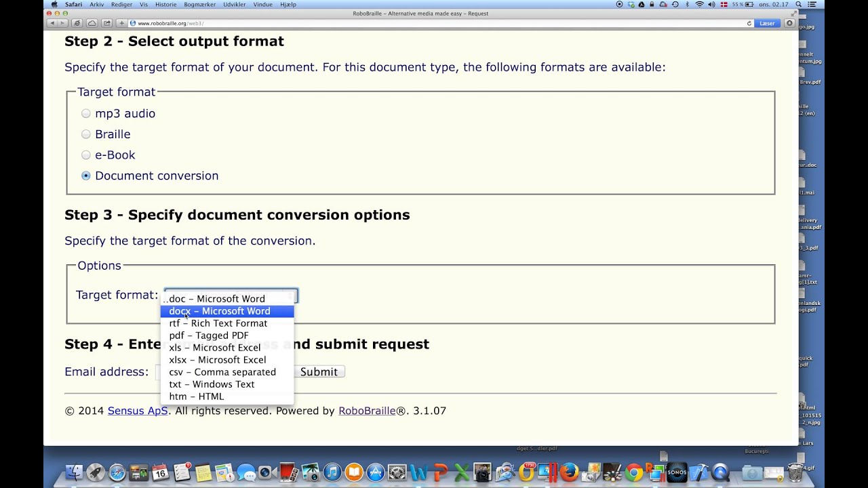The height and width of the screenshot is (488, 868).
Task: Open the Trash in Dock
Action: tap(795, 472)
